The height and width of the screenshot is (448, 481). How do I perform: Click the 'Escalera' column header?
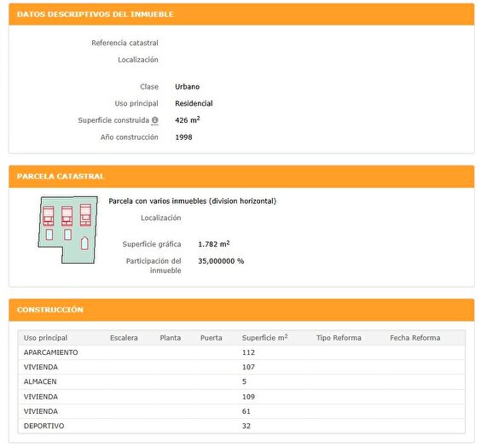124,338
